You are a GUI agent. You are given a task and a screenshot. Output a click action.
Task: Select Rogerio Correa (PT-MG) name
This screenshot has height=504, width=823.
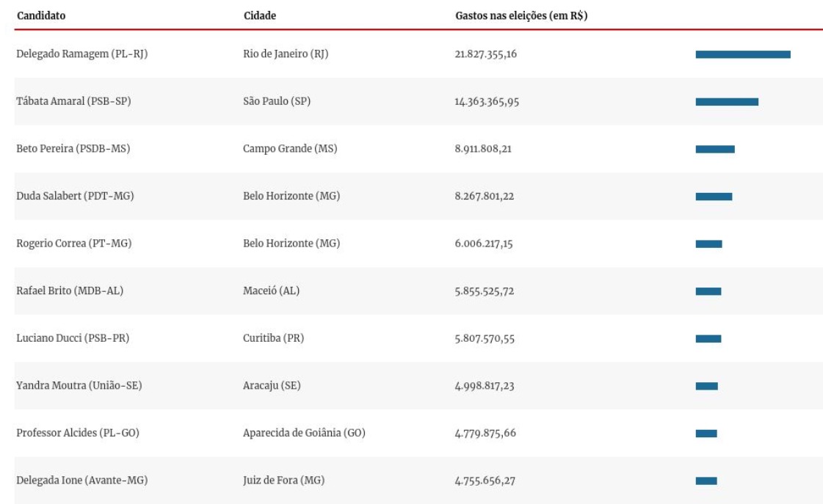(73, 244)
